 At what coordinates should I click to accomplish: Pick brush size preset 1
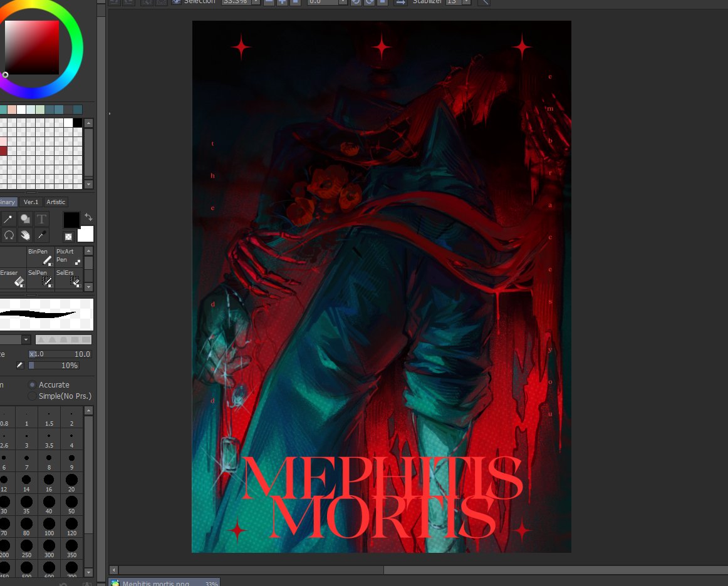[26, 418]
